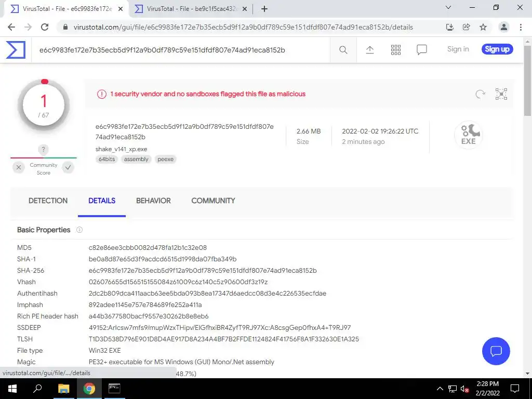Click the reanalyze refresh icon
The image size is (532, 399).
pyautogui.click(x=480, y=94)
